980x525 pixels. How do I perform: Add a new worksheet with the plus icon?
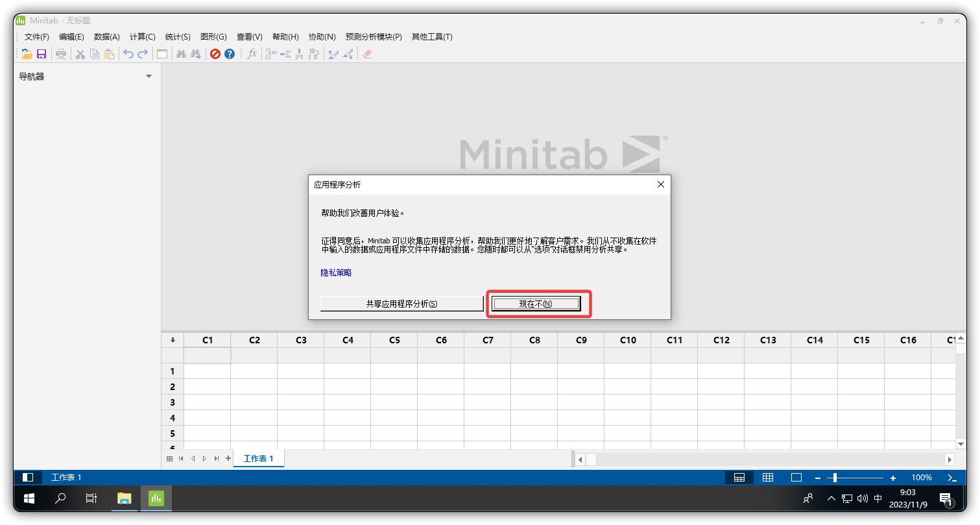tap(228, 459)
